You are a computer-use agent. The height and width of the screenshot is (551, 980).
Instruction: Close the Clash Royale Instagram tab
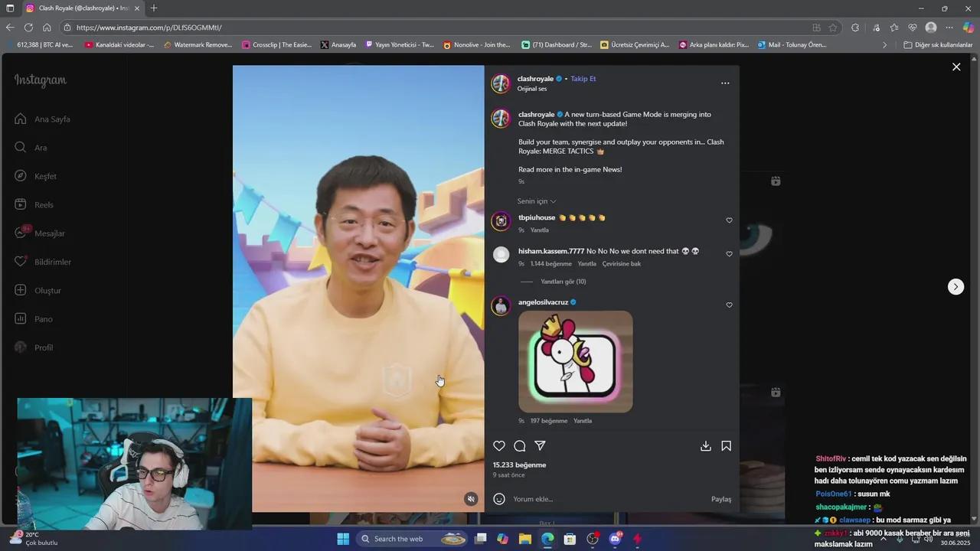(137, 8)
